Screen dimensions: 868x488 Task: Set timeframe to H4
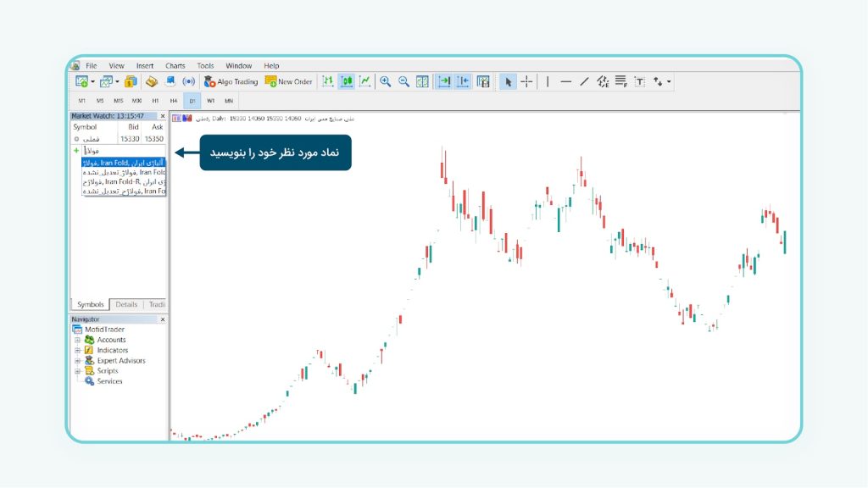173,100
